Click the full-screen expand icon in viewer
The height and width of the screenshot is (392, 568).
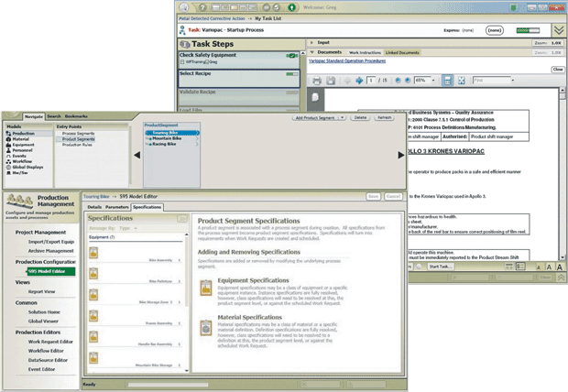[461, 81]
